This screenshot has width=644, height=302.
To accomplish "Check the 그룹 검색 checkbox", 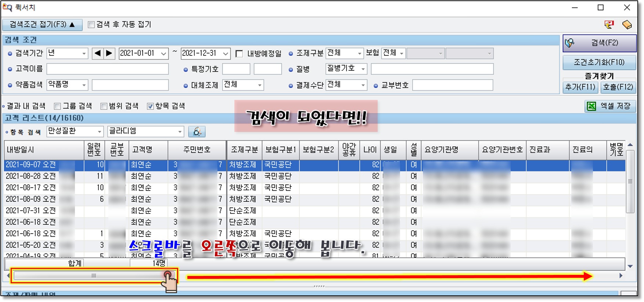I will 57,106.
